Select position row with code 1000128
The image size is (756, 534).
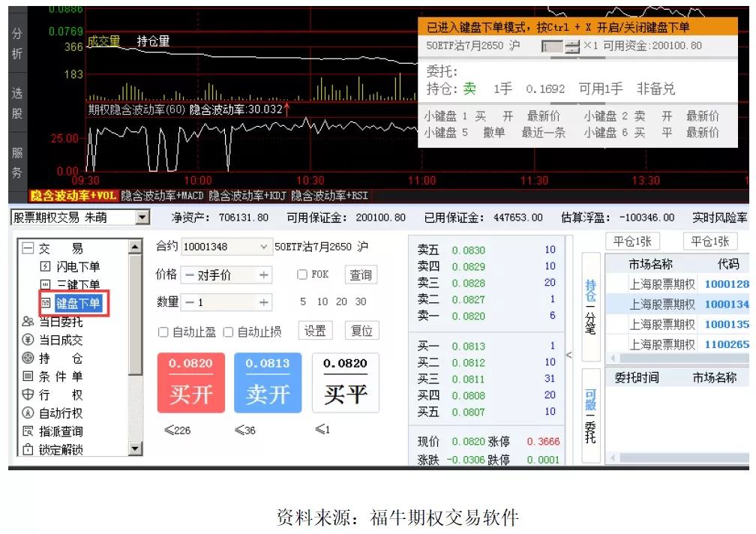click(x=677, y=283)
